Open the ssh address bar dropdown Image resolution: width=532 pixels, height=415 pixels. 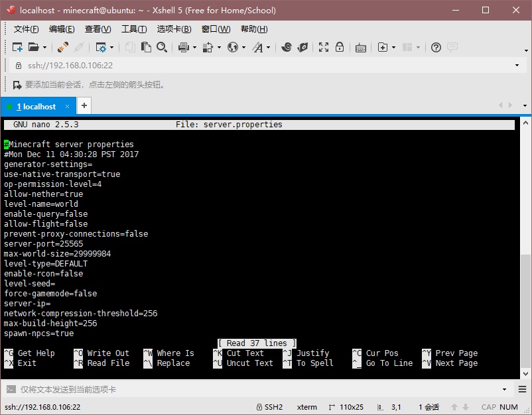coord(516,66)
